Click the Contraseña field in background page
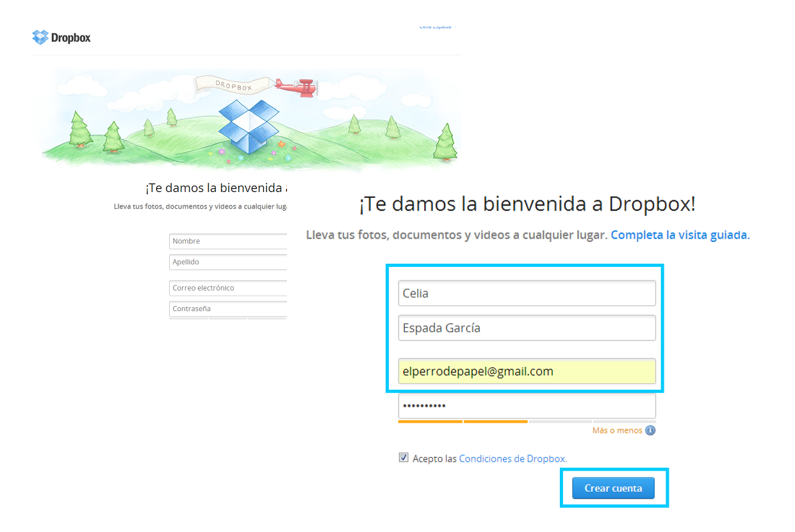The width and height of the screenshot is (795, 532). click(228, 309)
